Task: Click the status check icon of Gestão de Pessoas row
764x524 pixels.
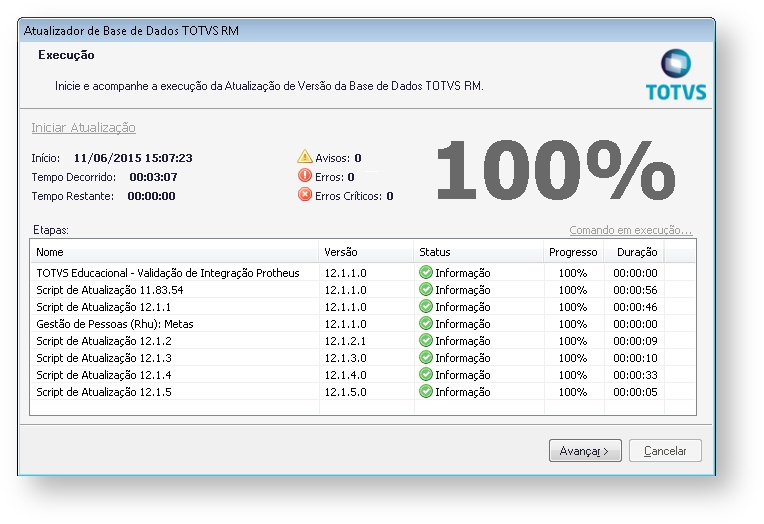Action: click(426, 324)
